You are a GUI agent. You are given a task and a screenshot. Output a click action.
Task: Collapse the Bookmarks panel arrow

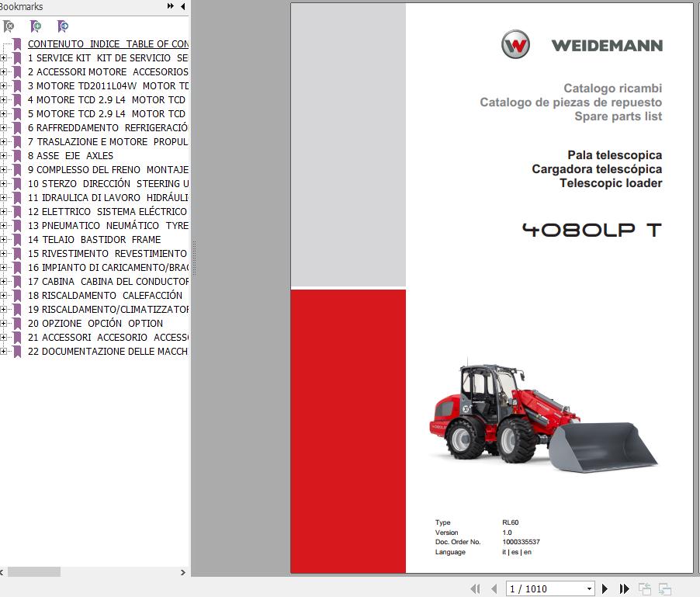[x=183, y=6]
